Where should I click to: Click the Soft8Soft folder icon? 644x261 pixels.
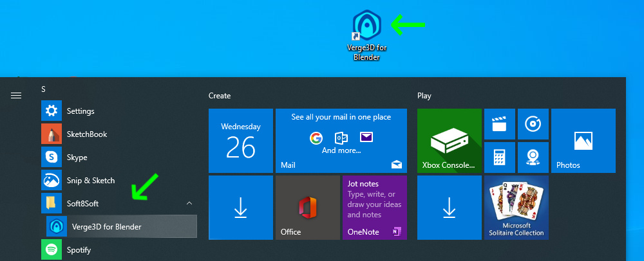click(52, 203)
